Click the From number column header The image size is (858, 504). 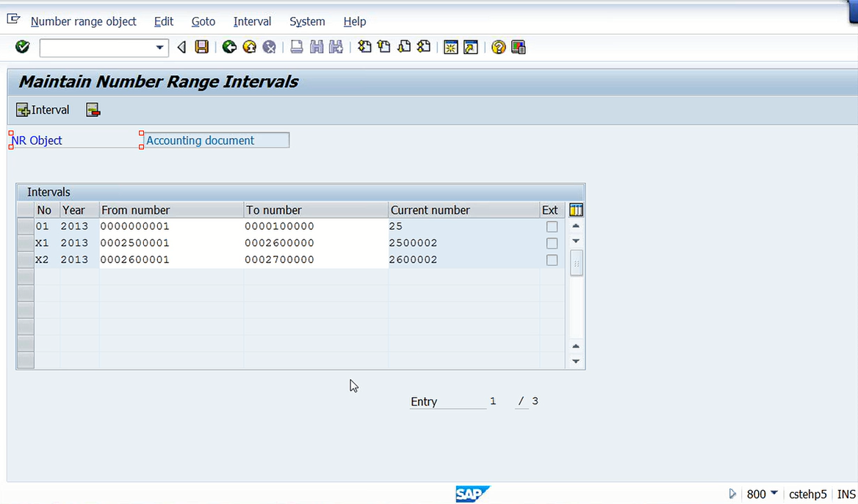click(171, 210)
